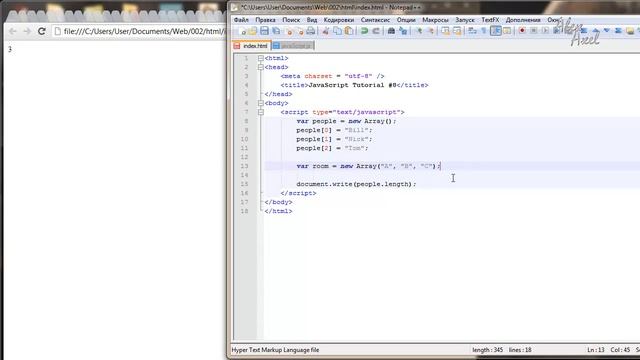
Task: Go forward in the browser window
Action: tap(27, 31)
